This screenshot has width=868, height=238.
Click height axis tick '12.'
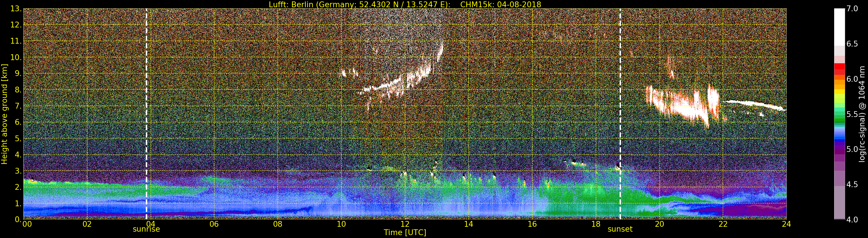(x=16, y=25)
